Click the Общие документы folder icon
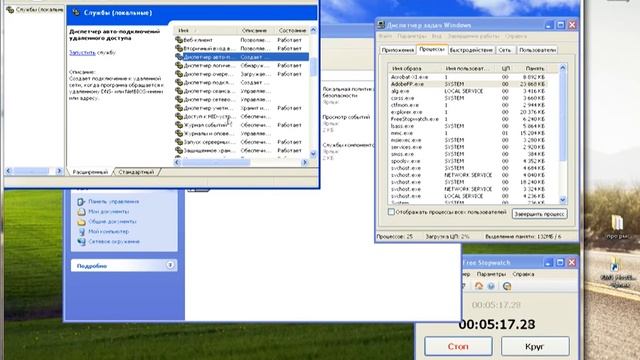640x360 pixels. point(81,222)
